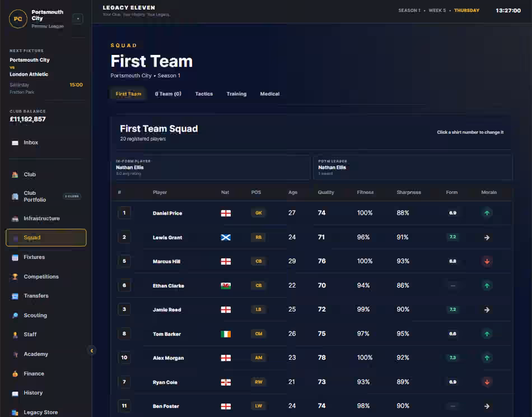Image resolution: width=532 pixels, height=417 pixels.
Task: Click Alex Morgan's green morale arrow
Action: [x=487, y=358]
